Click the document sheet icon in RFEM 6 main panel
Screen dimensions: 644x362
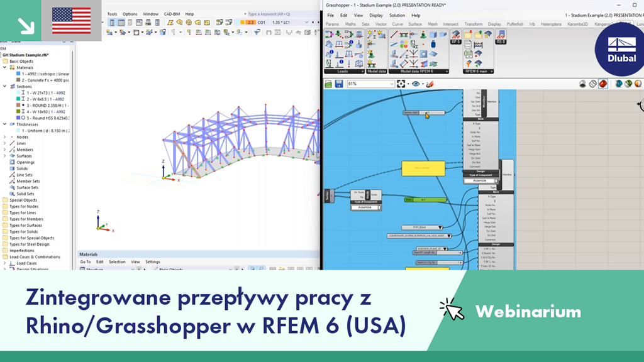tap(468, 45)
